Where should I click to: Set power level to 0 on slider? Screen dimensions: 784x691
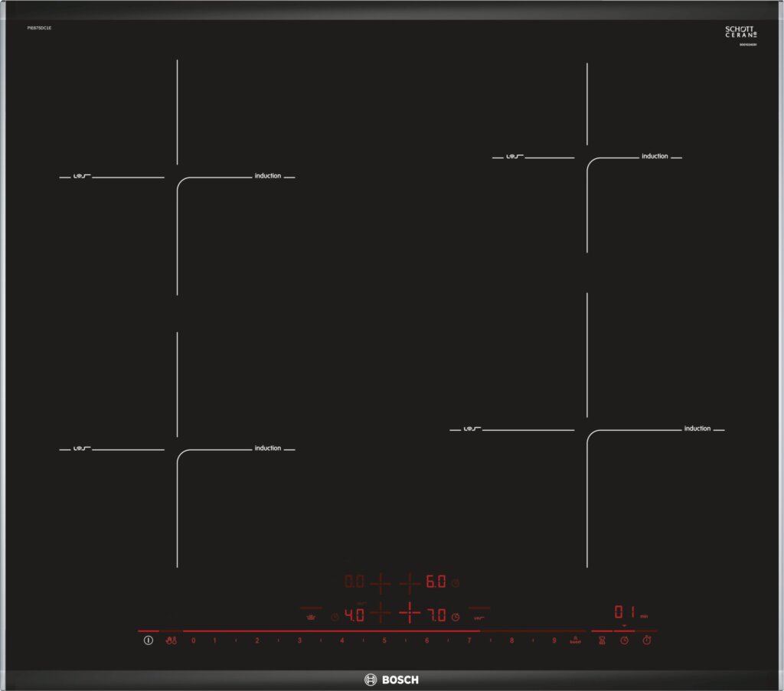(193, 640)
